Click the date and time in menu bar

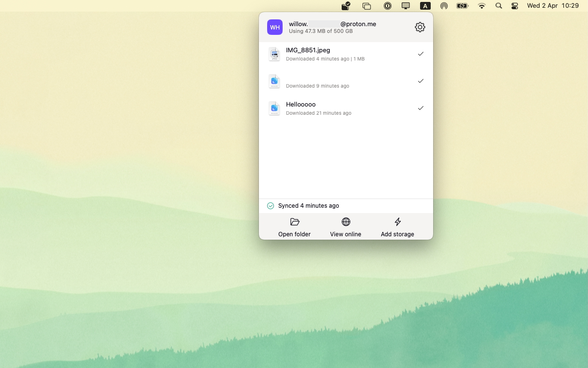coord(553,6)
